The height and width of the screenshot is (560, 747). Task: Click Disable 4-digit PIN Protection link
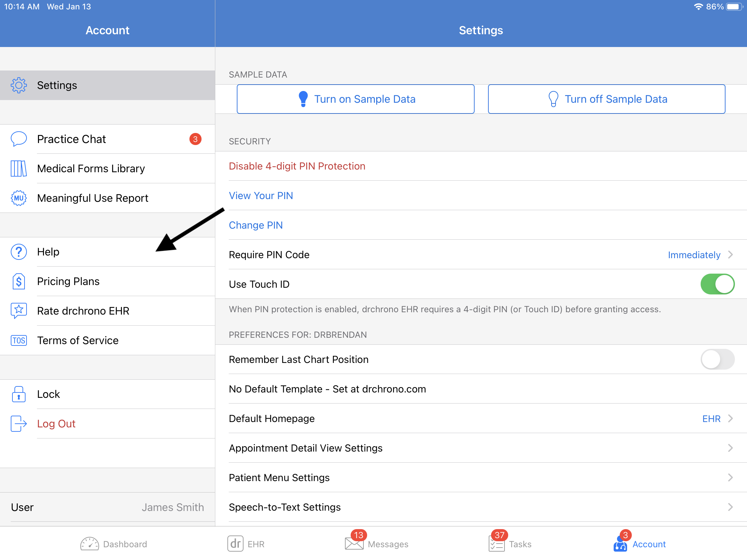(297, 166)
